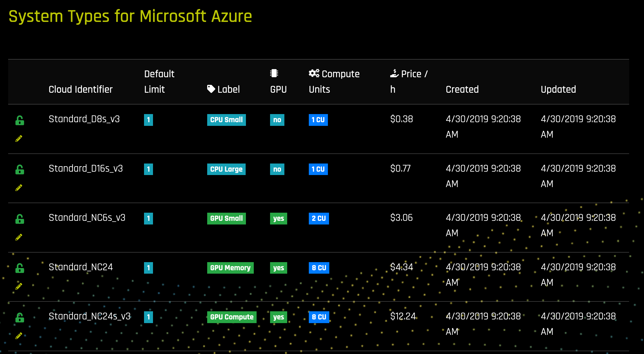Click the Standard_NC24s_v3 identifier text

pos(90,316)
